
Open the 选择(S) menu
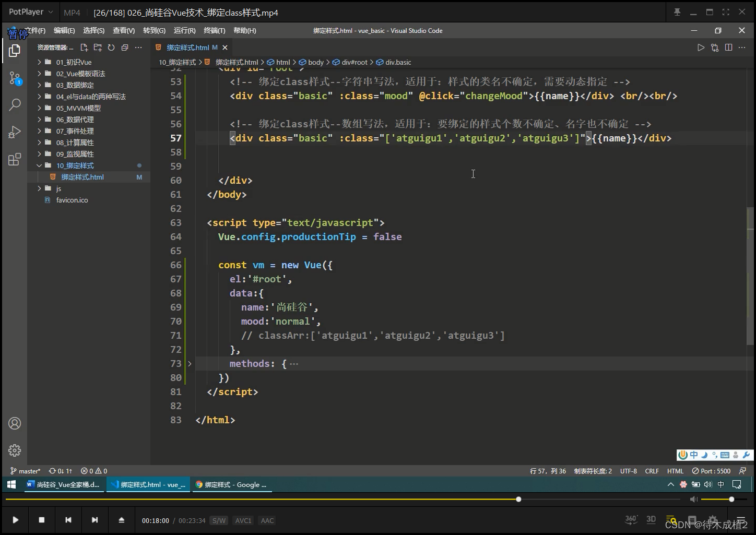(94, 31)
